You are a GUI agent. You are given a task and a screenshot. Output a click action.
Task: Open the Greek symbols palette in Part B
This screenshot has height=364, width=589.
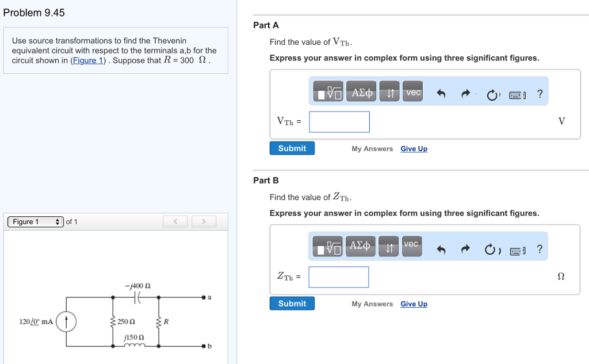point(361,246)
